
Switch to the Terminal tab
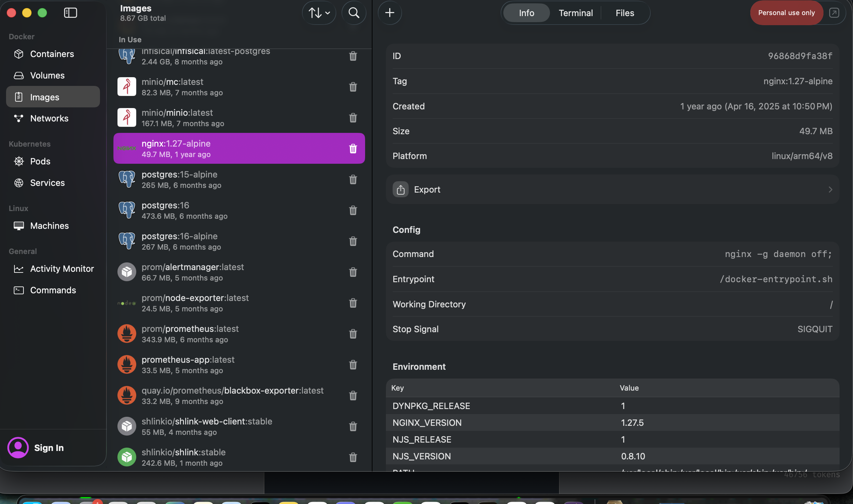click(575, 13)
